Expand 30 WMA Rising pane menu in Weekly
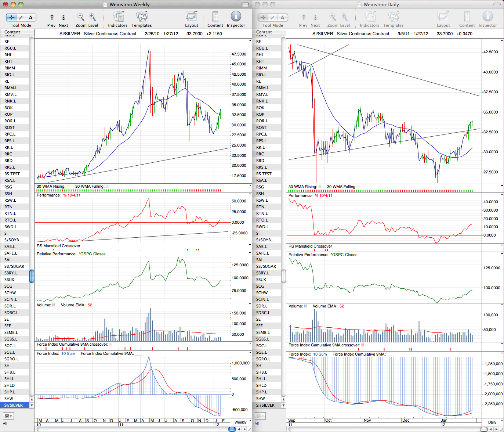This screenshot has height=432, width=504. tap(250, 186)
